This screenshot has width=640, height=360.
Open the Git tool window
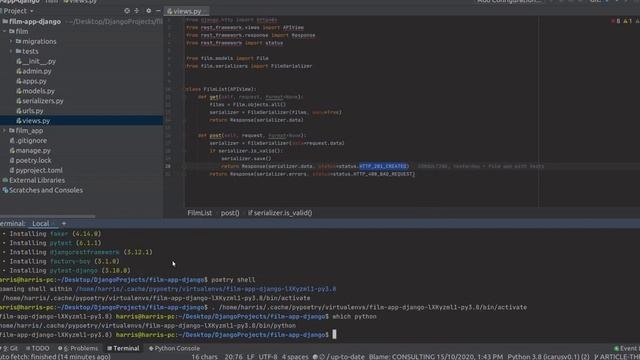point(10,348)
